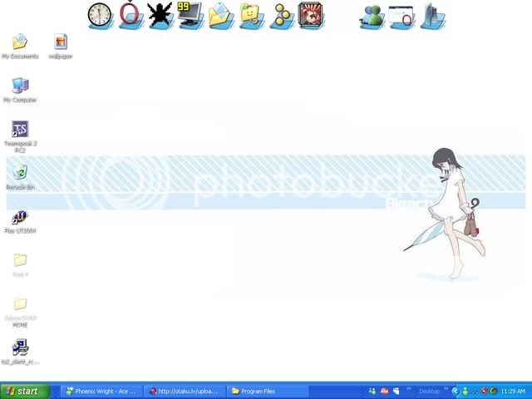
Task: Click the red-haired character dock icon
Action: point(310,14)
